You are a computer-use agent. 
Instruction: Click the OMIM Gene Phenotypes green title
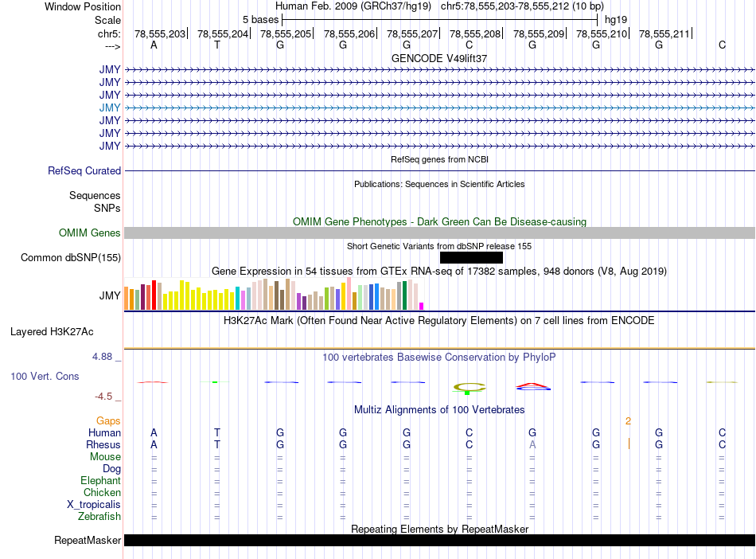pyautogui.click(x=439, y=222)
